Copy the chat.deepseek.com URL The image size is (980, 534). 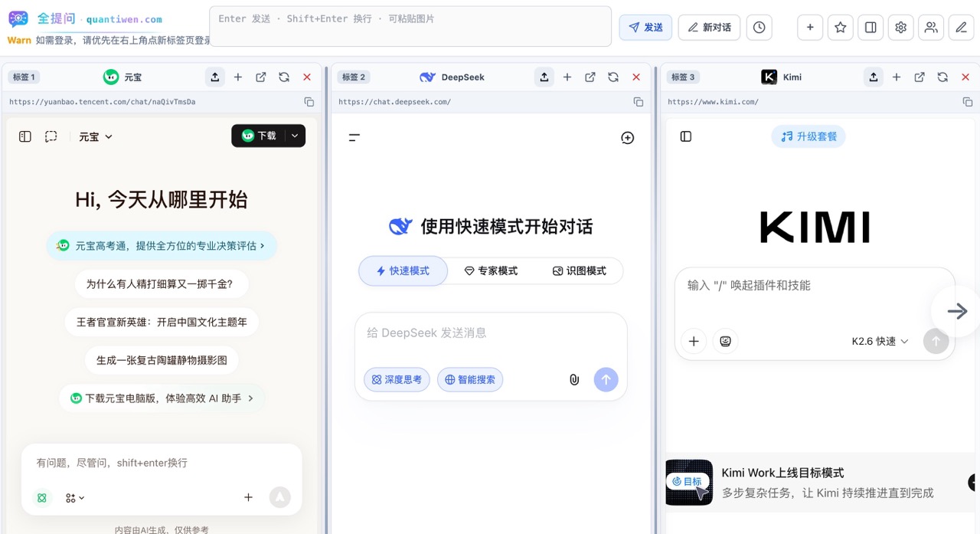[639, 102]
